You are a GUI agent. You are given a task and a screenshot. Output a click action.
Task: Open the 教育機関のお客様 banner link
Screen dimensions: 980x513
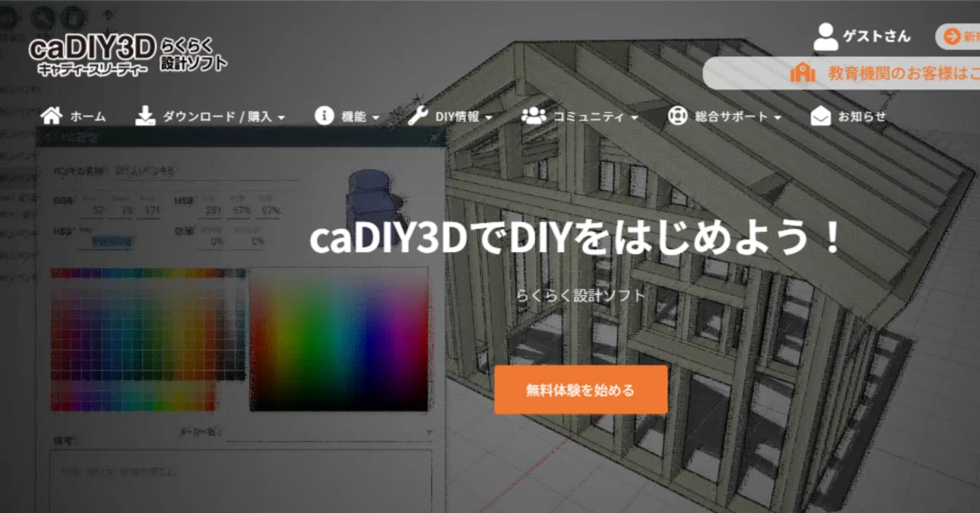point(842,74)
